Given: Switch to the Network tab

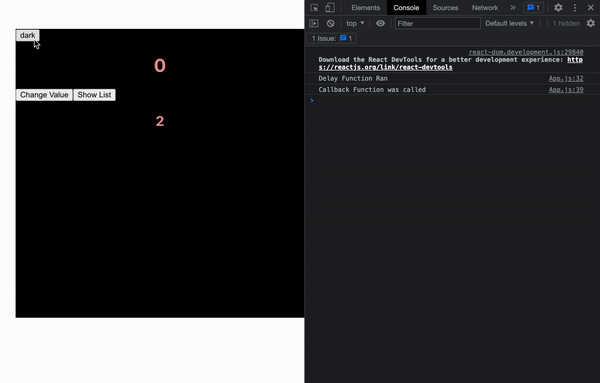Looking at the screenshot, I should (485, 8).
